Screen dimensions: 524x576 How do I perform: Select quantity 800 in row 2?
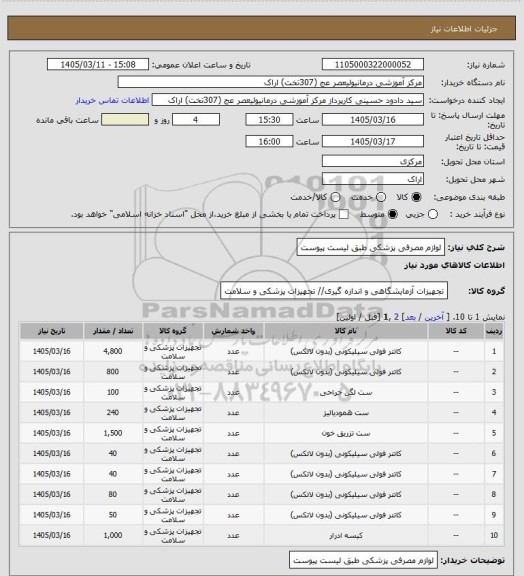coord(112,372)
